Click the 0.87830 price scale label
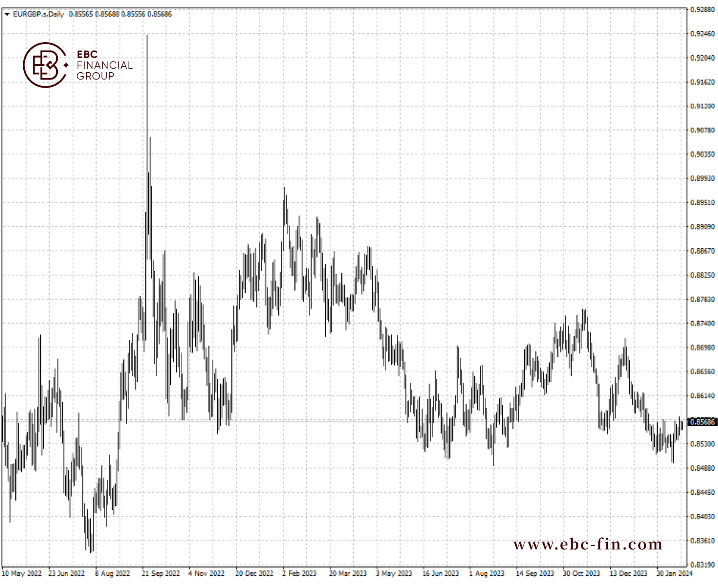Screen dimensions: 718x588 703,299
